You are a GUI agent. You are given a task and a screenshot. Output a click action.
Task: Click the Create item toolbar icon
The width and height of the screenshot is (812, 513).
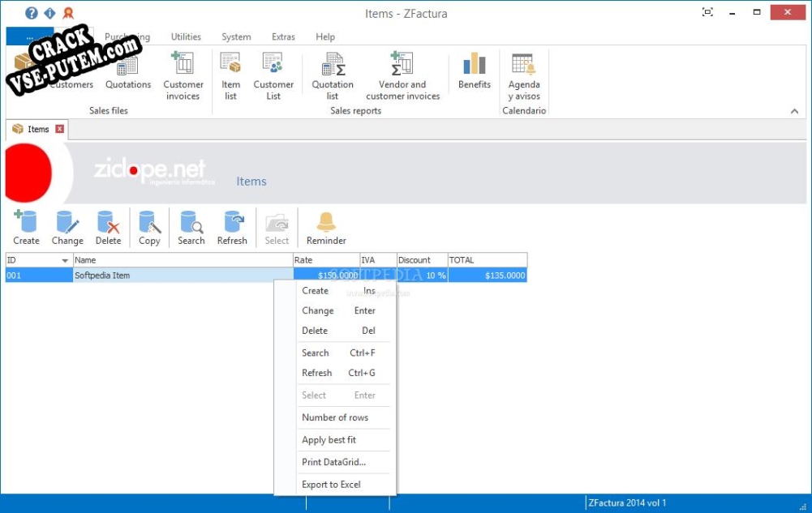click(26, 228)
